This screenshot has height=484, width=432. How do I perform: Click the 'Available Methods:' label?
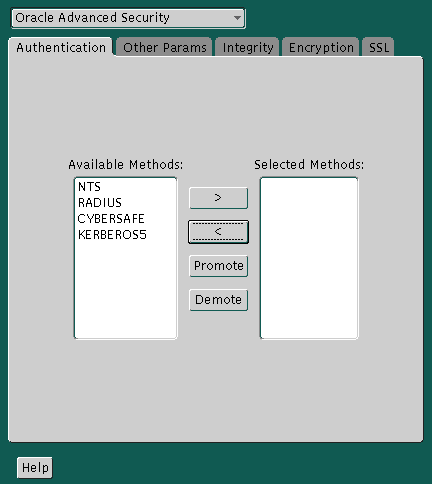tap(126, 164)
